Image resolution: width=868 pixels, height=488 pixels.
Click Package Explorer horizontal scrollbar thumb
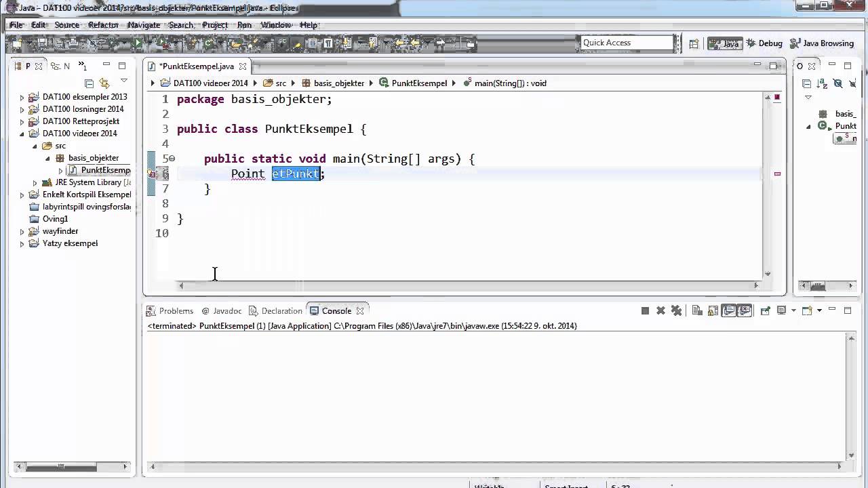[61, 466]
